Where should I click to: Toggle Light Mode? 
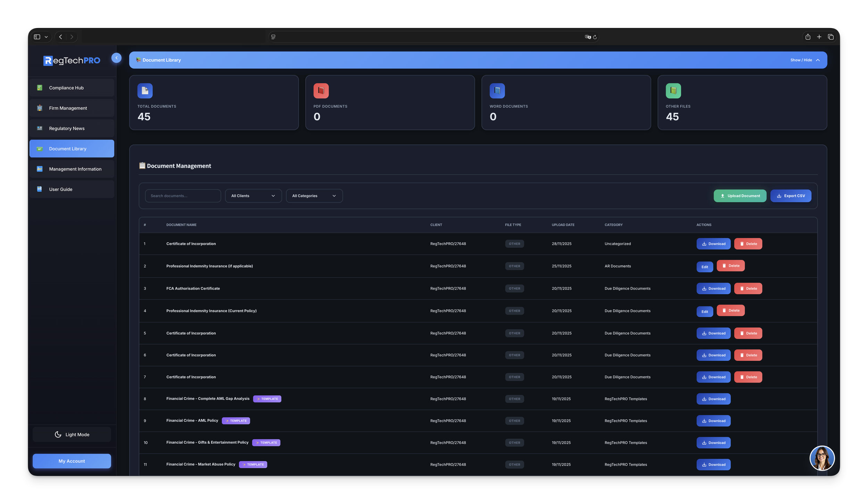[x=72, y=434]
